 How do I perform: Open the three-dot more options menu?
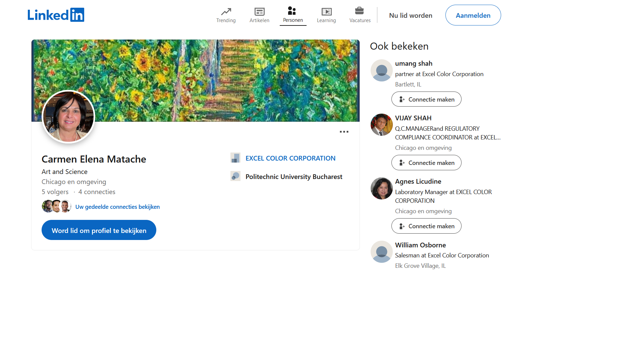point(344,132)
